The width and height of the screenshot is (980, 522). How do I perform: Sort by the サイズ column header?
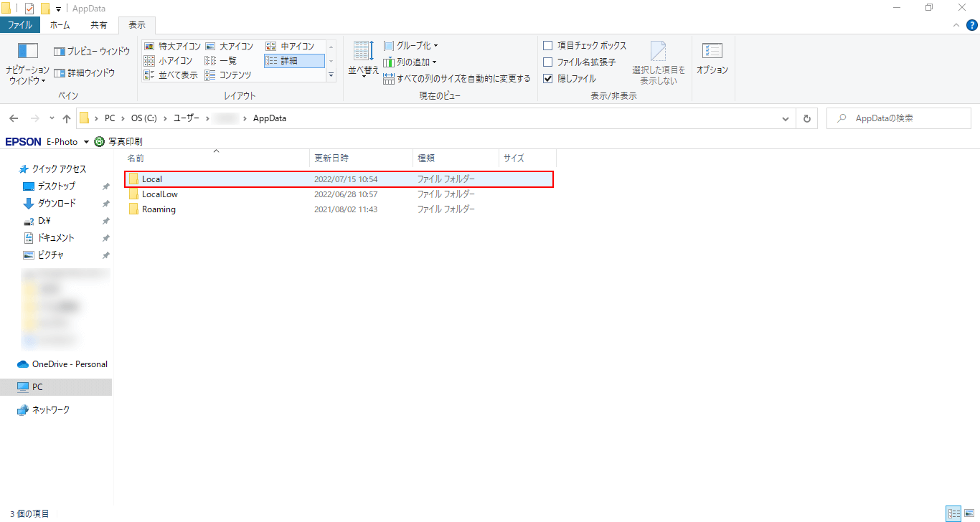tap(527, 158)
